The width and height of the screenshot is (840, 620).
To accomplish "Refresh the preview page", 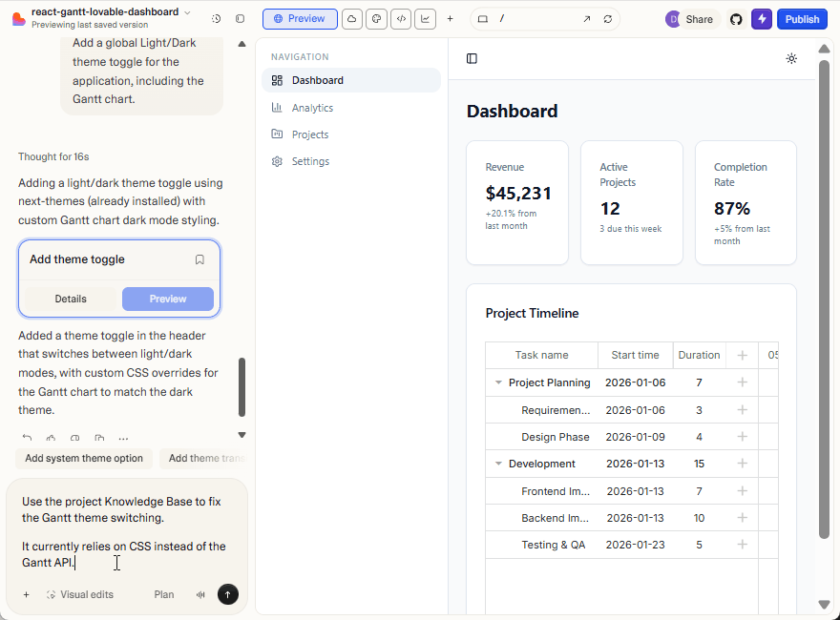I will click(x=608, y=19).
